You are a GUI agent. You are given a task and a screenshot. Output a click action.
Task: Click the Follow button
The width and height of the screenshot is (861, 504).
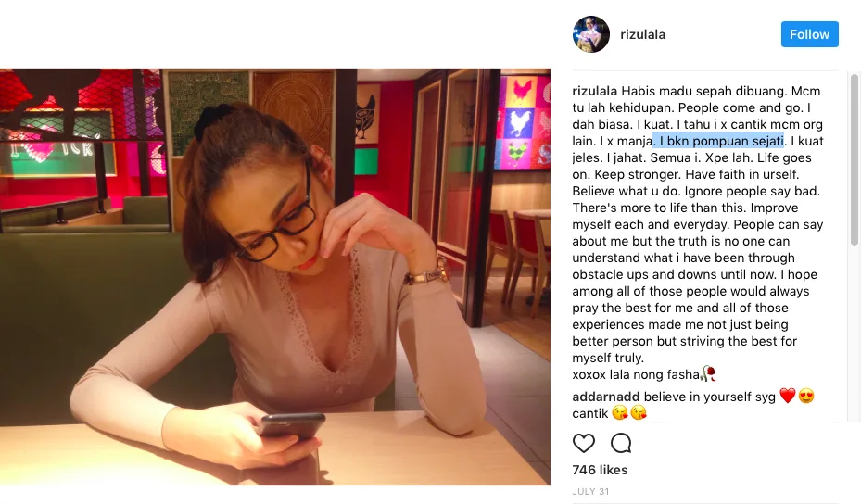809,34
